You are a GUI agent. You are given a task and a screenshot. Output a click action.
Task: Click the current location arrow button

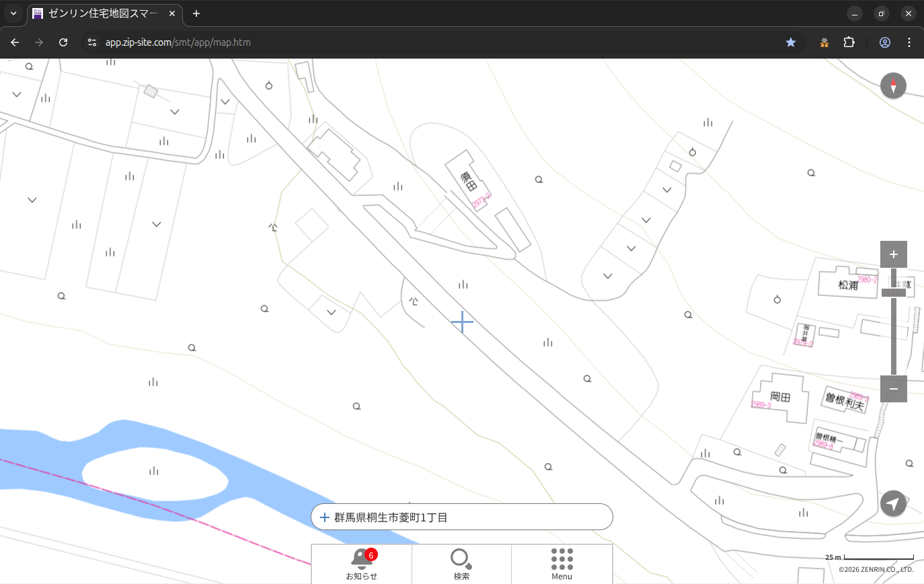[x=893, y=503]
